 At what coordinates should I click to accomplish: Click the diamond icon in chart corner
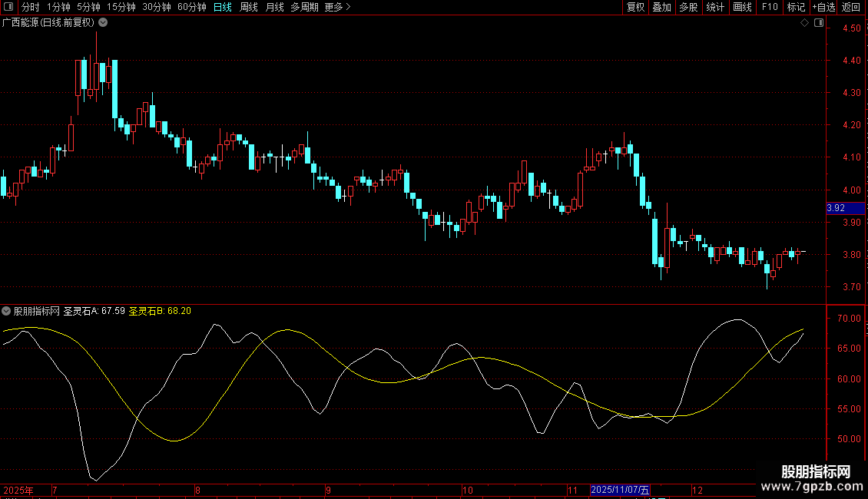pyautogui.click(x=805, y=23)
